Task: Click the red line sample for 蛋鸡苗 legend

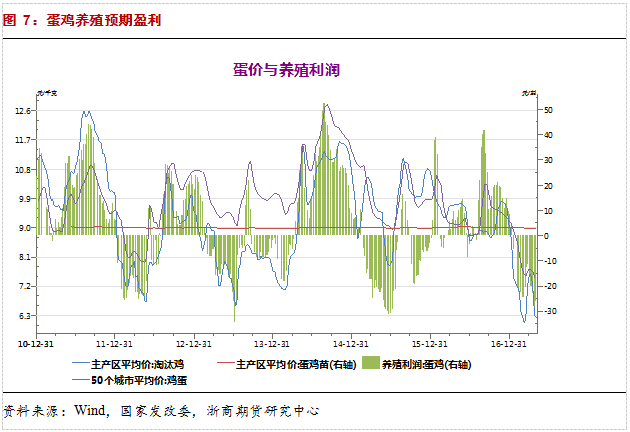Action: [x=225, y=363]
